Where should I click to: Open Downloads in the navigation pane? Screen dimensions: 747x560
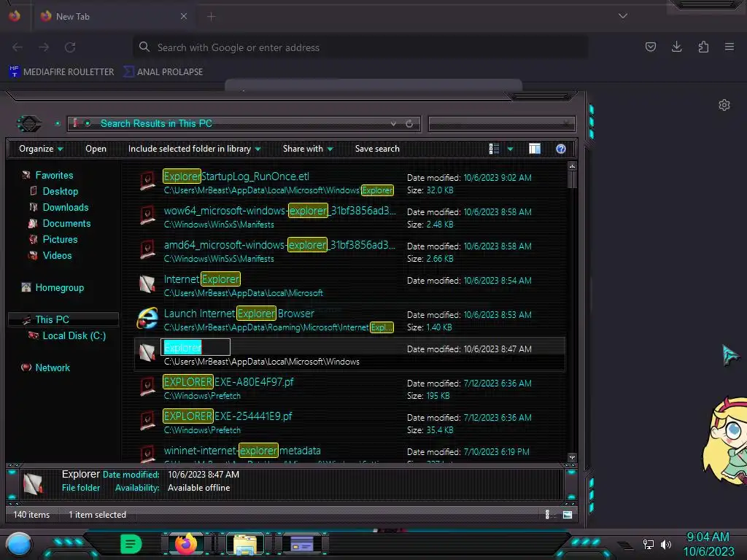click(65, 207)
